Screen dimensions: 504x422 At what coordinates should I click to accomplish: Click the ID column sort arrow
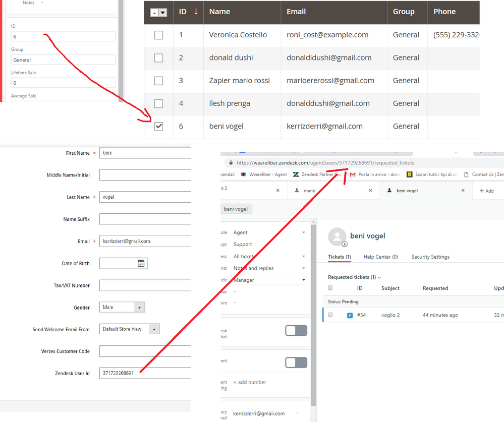(196, 12)
